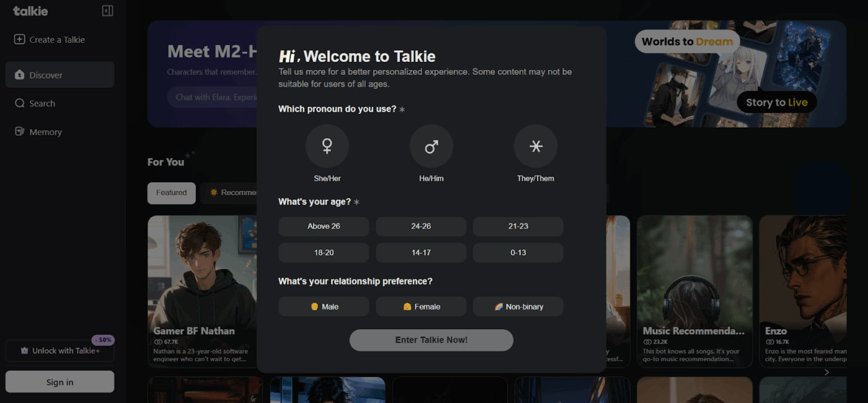Select the They/Them pronoun icon
Viewport: 868px width, 403px height.
click(x=536, y=146)
